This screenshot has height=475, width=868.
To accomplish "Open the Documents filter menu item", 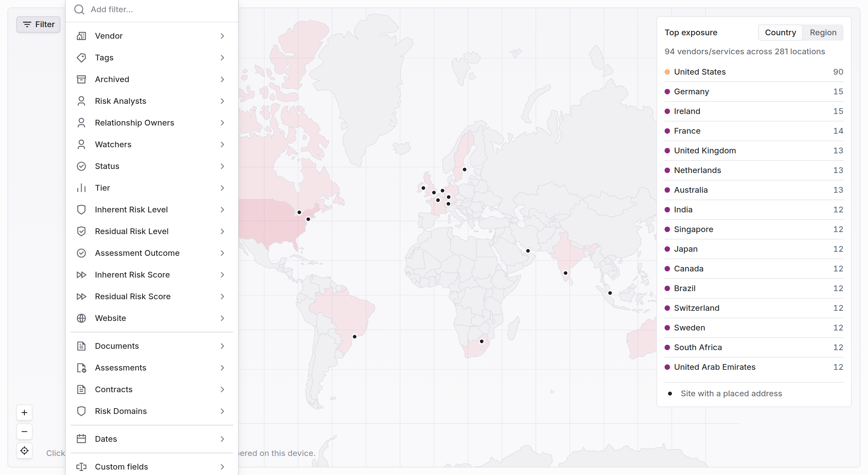I will tap(152, 346).
